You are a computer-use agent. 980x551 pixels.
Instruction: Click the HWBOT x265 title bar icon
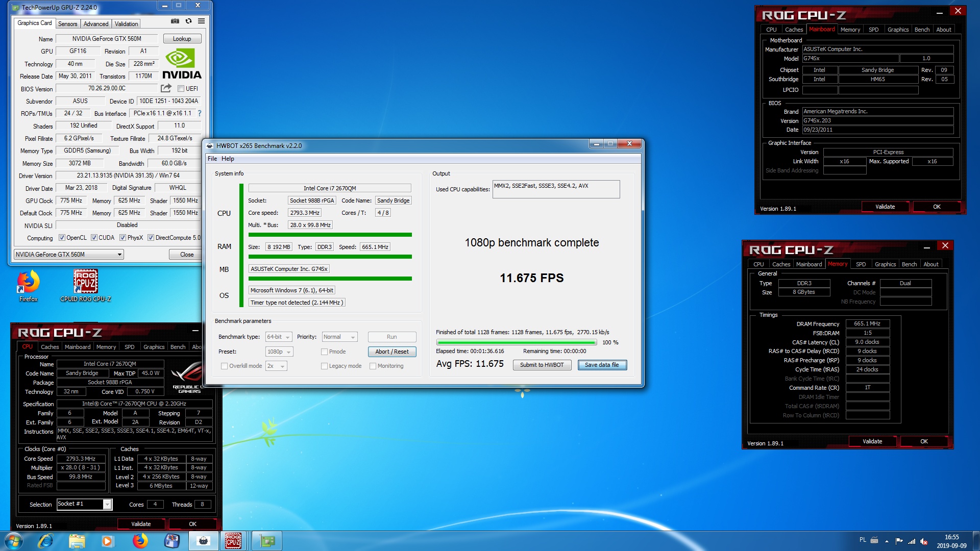(x=210, y=145)
